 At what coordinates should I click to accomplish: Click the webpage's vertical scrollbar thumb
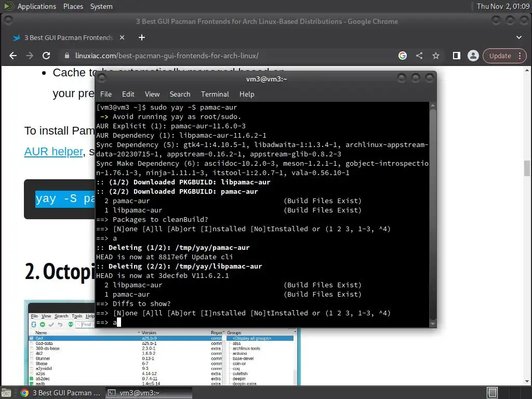pos(527,168)
